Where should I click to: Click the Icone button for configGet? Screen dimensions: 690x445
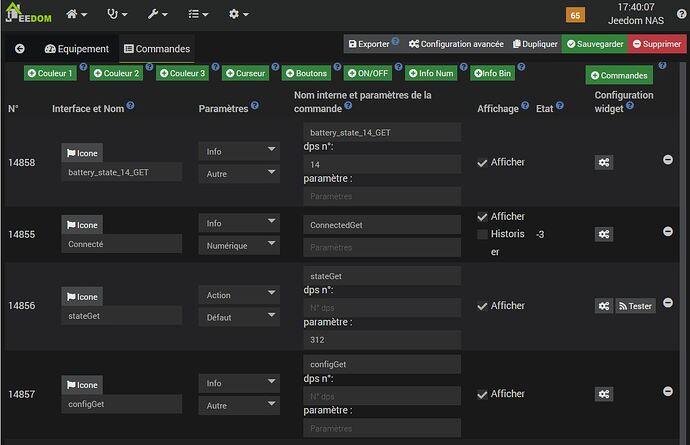point(82,385)
